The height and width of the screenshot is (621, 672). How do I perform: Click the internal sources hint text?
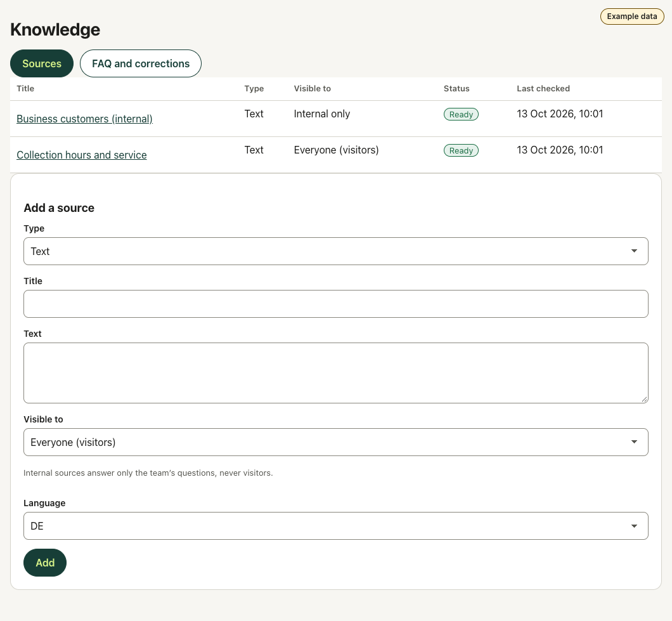tap(148, 473)
